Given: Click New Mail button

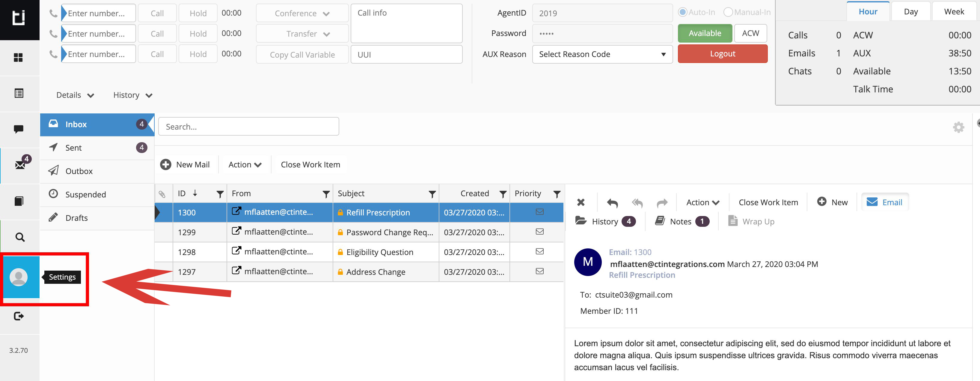Looking at the screenshot, I should click(x=185, y=165).
